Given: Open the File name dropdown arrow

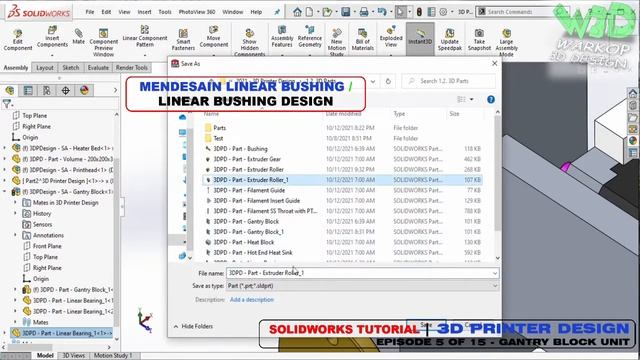Looking at the screenshot, I should click(x=495, y=273).
